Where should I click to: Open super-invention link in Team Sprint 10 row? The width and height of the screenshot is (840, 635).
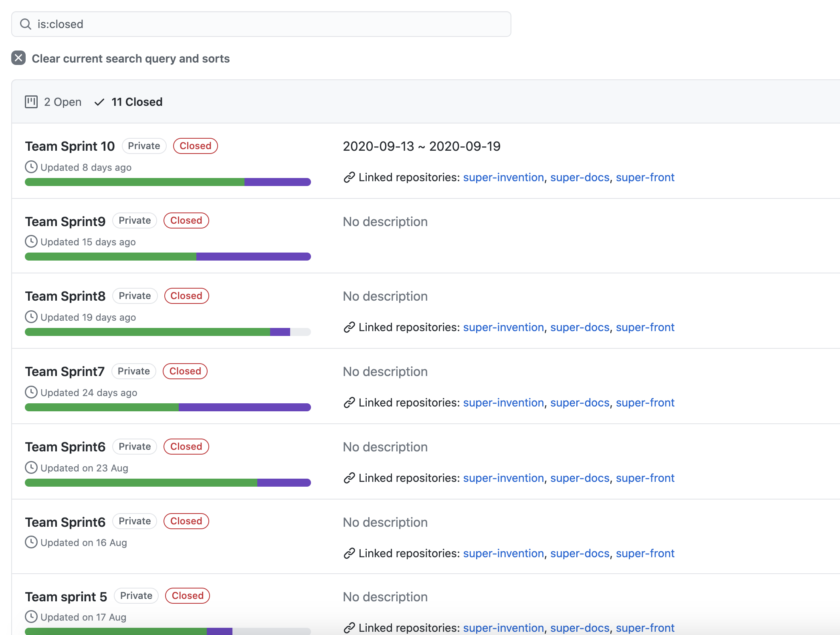click(503, 177)
